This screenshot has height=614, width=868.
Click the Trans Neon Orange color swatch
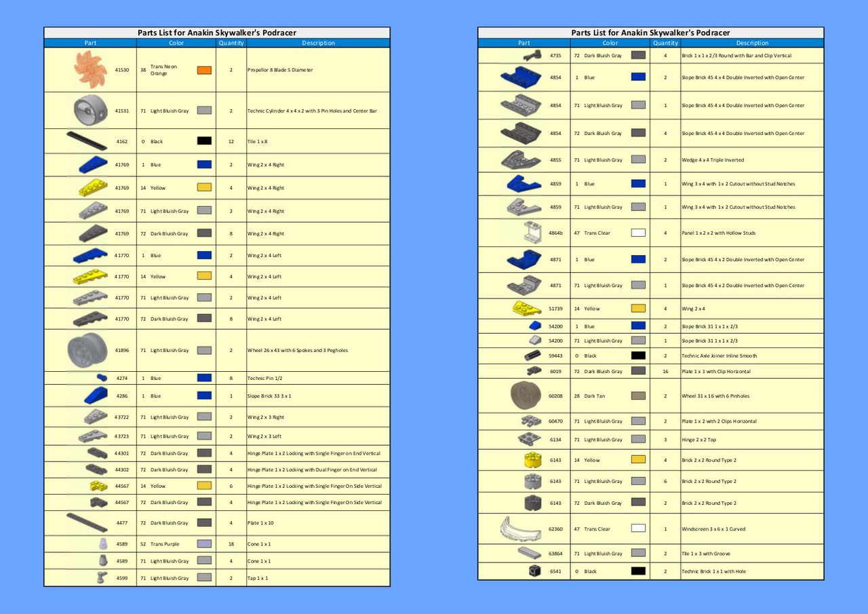click(x=204, y=70)
